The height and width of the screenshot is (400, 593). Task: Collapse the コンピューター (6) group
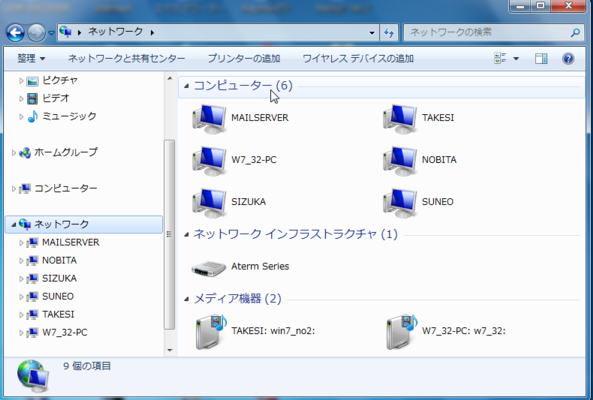[x=186, y=86]
